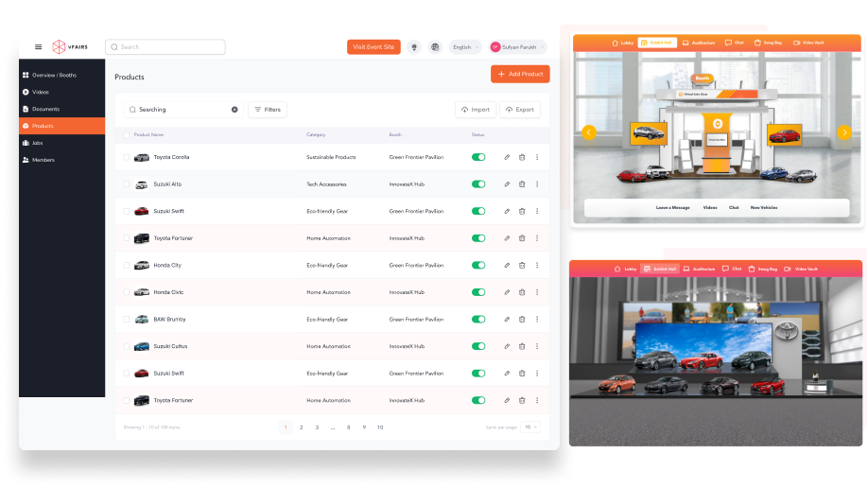This screenshot has height=488, width=868.
Task: Select the Suzuki Alto checkbox
Action: click(x=126, y=184)
